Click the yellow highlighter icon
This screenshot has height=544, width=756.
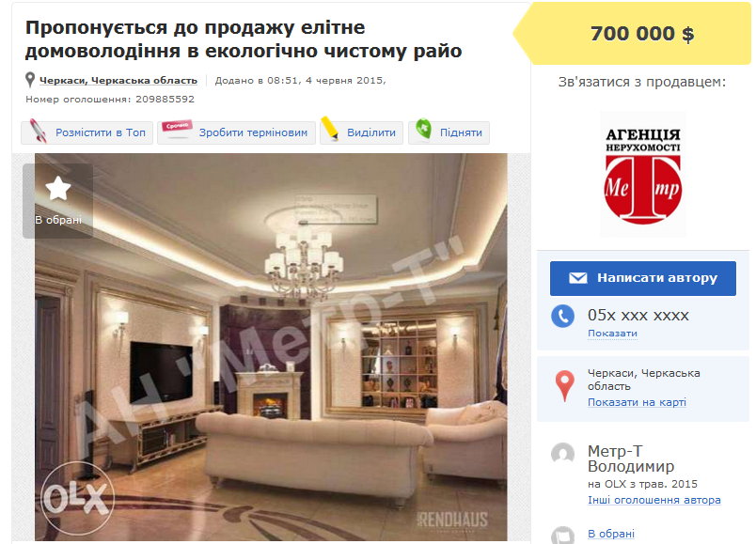(330, 128)
